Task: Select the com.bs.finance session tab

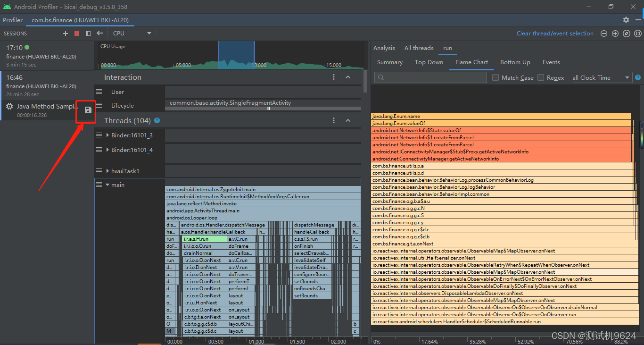Action: (80, 20)
